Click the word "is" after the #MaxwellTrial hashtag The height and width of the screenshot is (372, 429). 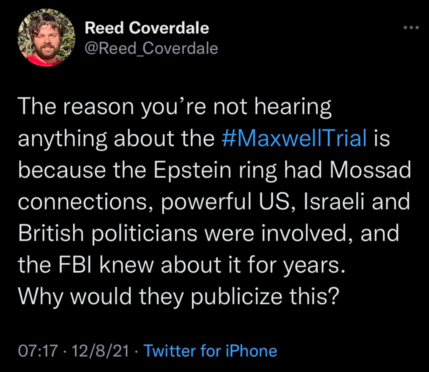point(382,138)
